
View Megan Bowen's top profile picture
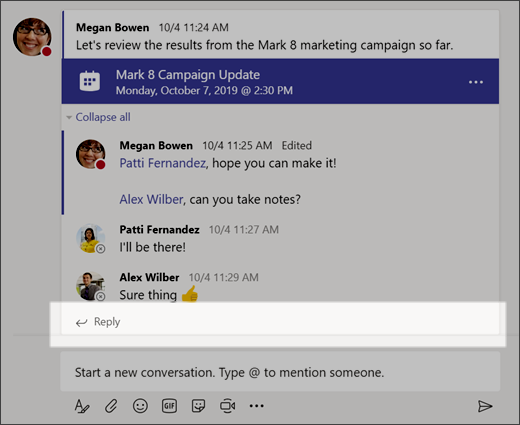click(32, 37)
